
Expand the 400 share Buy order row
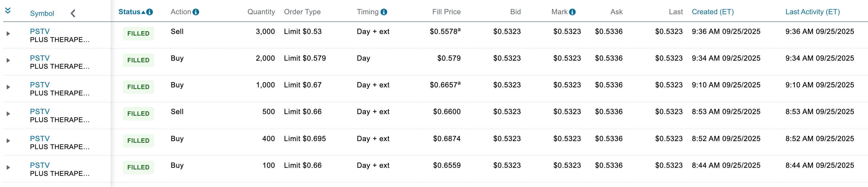pos(8,141)
